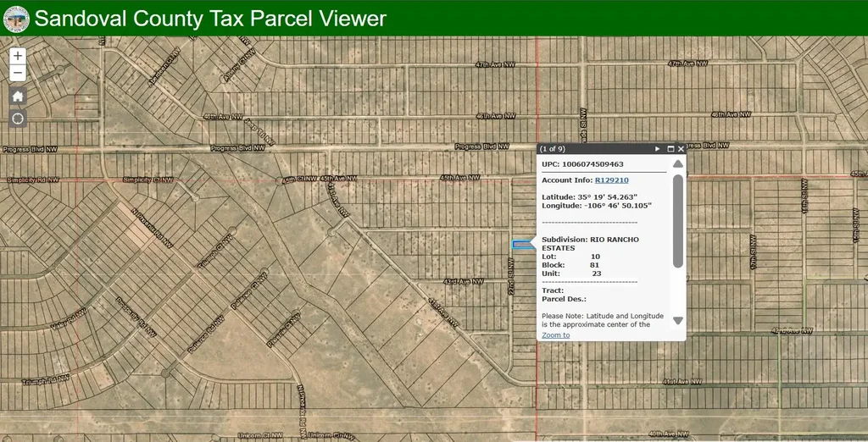This screenshot has width=868, height=442.
Task: Click the Sandoval County Tax Parcel Viewer title
Action: tap(210, 19)
